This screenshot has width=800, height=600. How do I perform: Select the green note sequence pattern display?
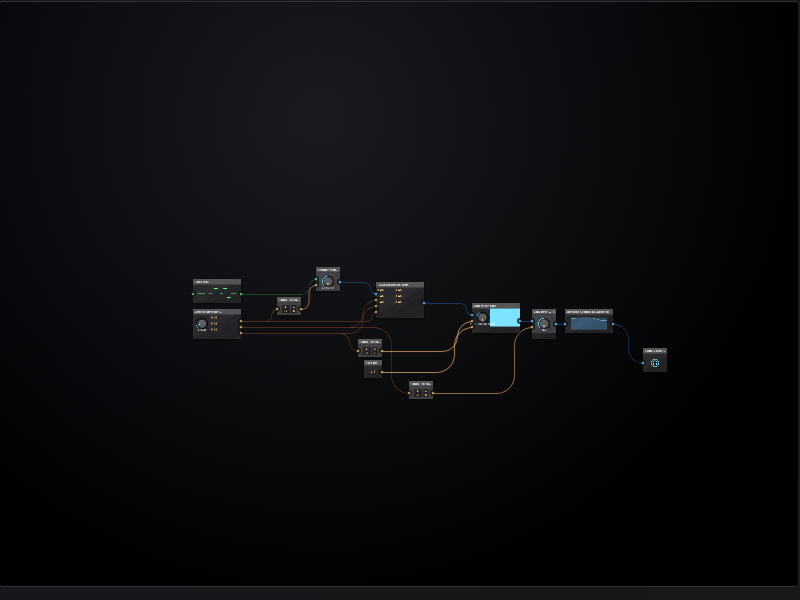coord(217,293)
